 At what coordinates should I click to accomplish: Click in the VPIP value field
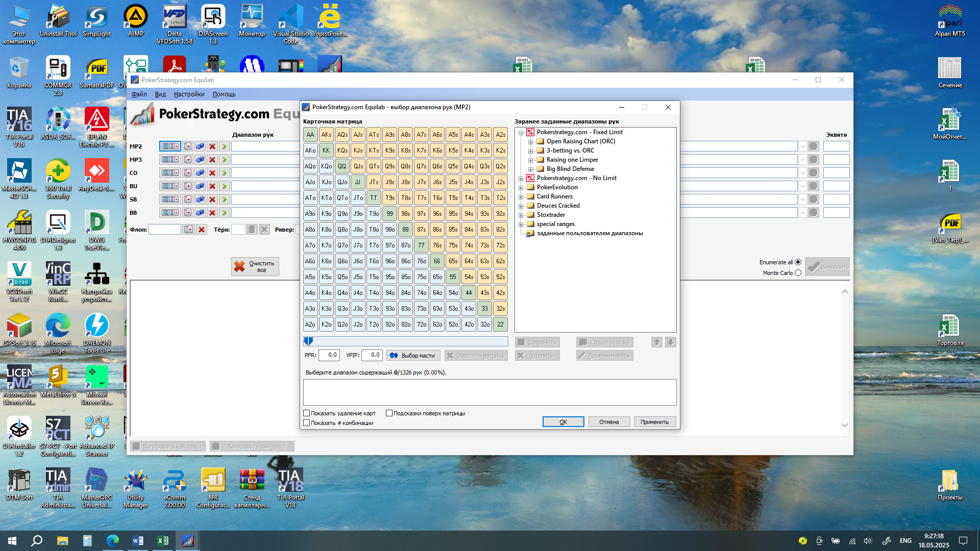(372, 355)
